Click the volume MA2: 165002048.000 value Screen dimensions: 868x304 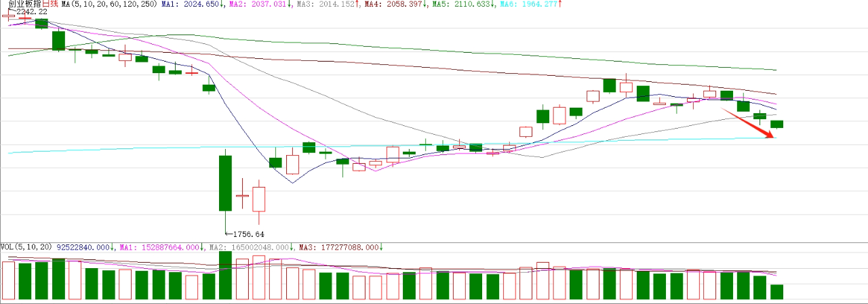click(251, 248)
